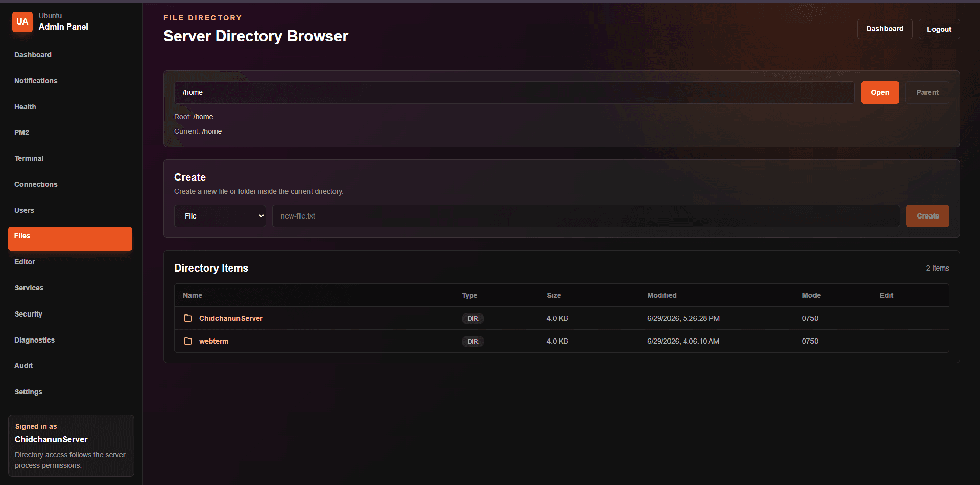Image resolution: width=980 pixels, height=485 pixels.
Task: Click the webterm folder icon
Action: tap(188, 341)
